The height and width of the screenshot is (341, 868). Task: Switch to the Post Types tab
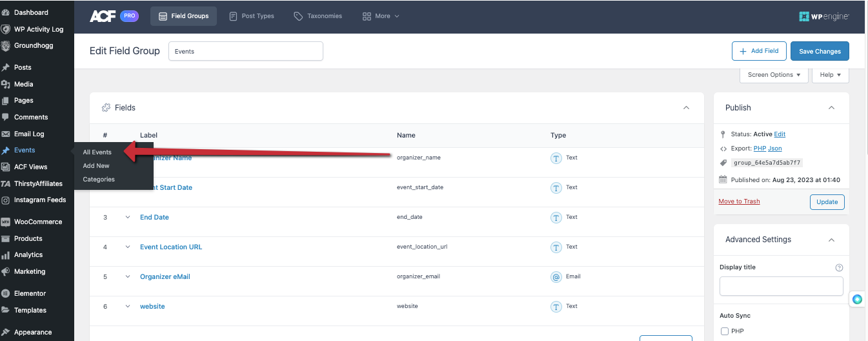(x=252, y=16)
